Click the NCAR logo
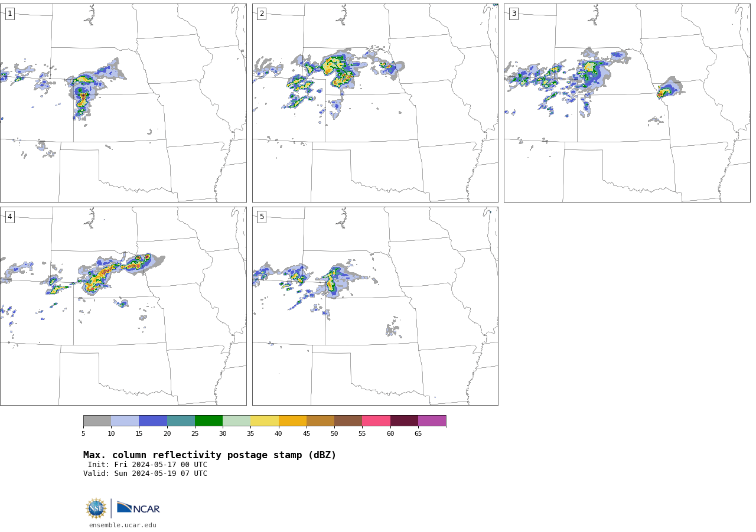The image size is (756, 532). point(138,508)
